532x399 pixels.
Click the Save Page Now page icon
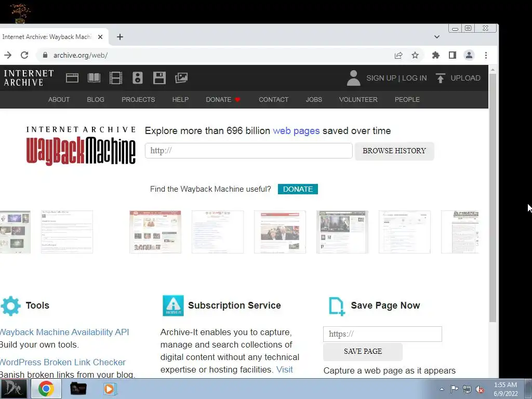(337, 306)
